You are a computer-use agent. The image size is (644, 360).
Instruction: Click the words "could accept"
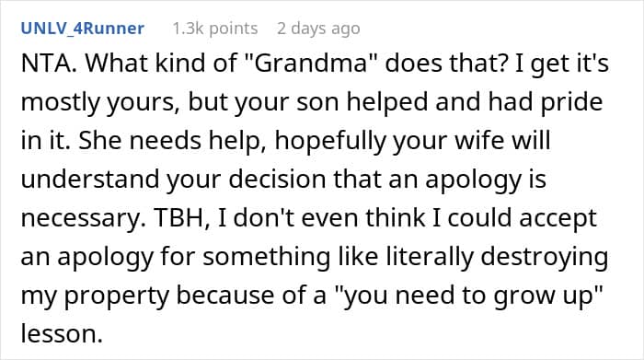(x=522, y=218)
